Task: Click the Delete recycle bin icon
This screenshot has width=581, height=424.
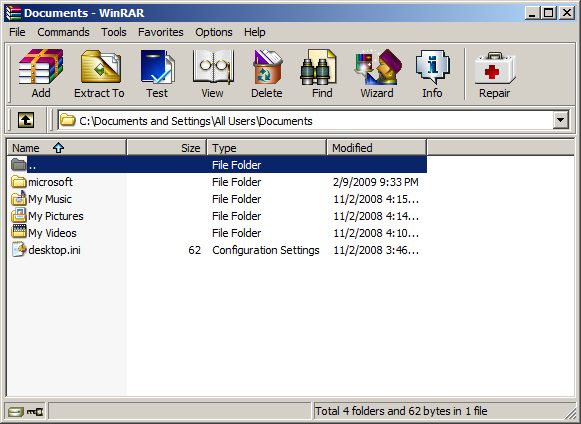Action: (x=267, y=67)
